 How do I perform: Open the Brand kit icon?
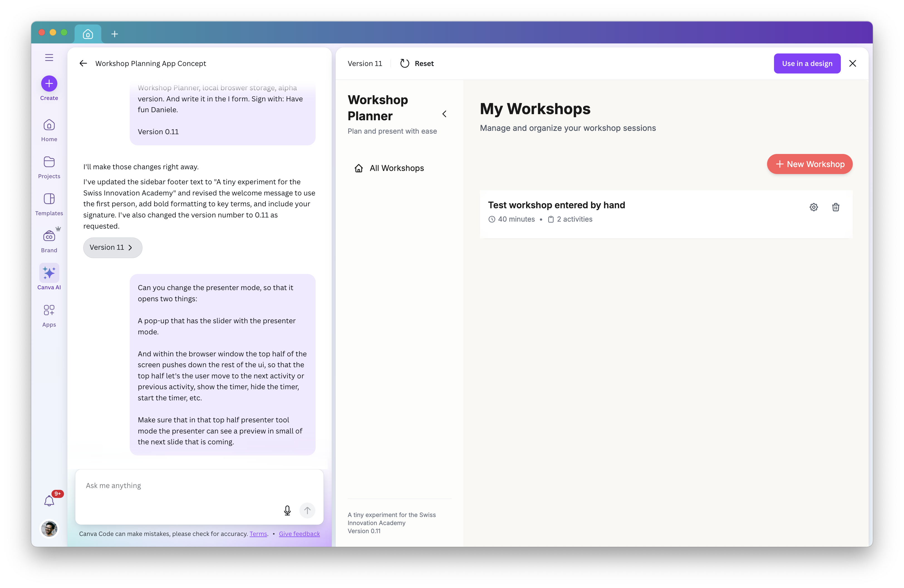click(49, 236)
